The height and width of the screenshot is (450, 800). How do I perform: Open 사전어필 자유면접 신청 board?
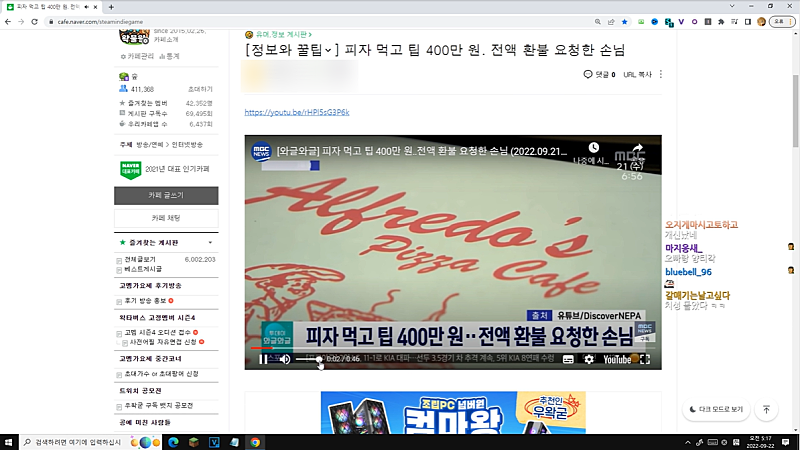point(163,342)
